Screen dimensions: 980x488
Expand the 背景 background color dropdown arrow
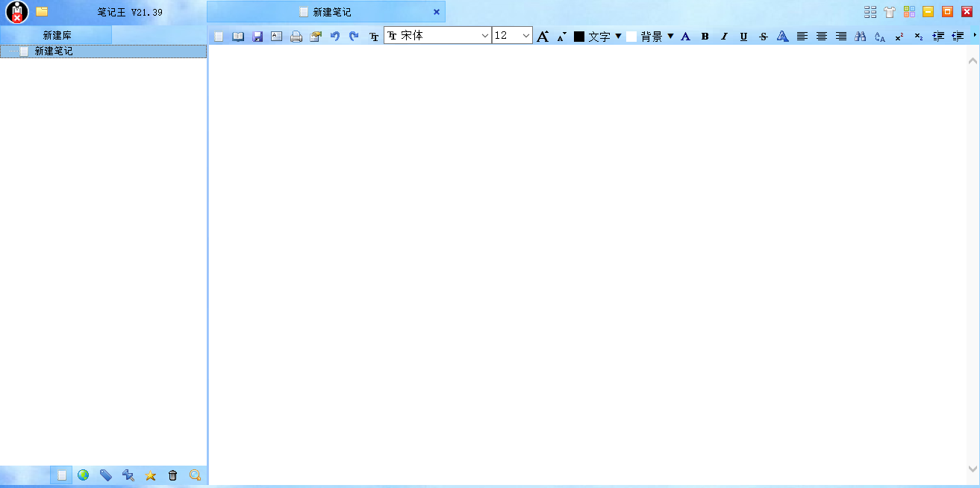pyautogui.click(x=670, y=36)
